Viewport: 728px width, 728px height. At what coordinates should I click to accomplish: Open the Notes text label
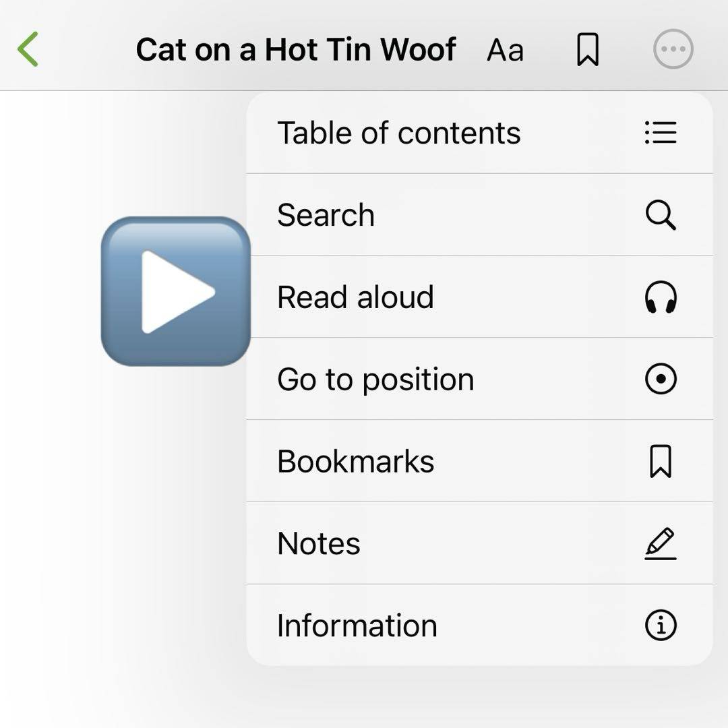tap(318, 544)
